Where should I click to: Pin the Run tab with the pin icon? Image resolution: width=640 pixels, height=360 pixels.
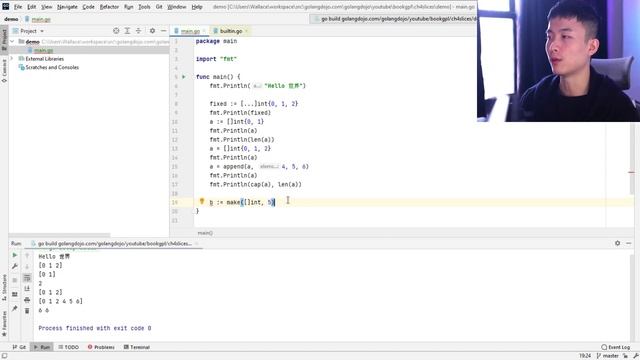15,308
